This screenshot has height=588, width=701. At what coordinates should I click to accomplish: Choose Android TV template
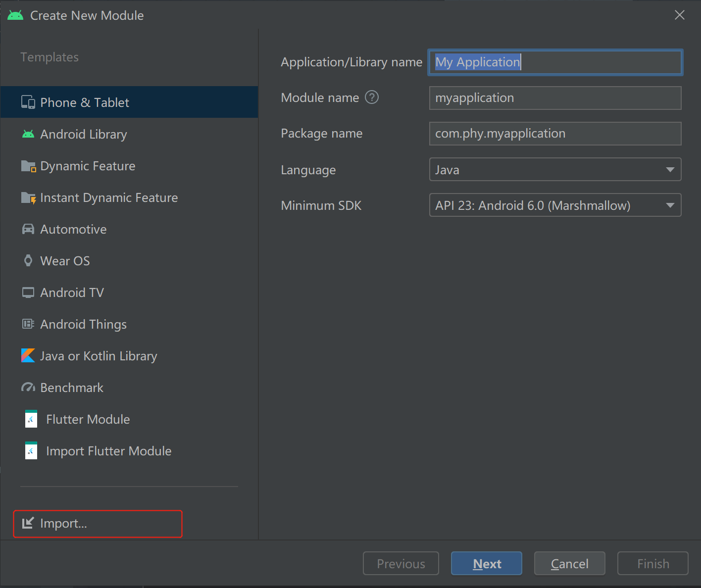point(129,292)
